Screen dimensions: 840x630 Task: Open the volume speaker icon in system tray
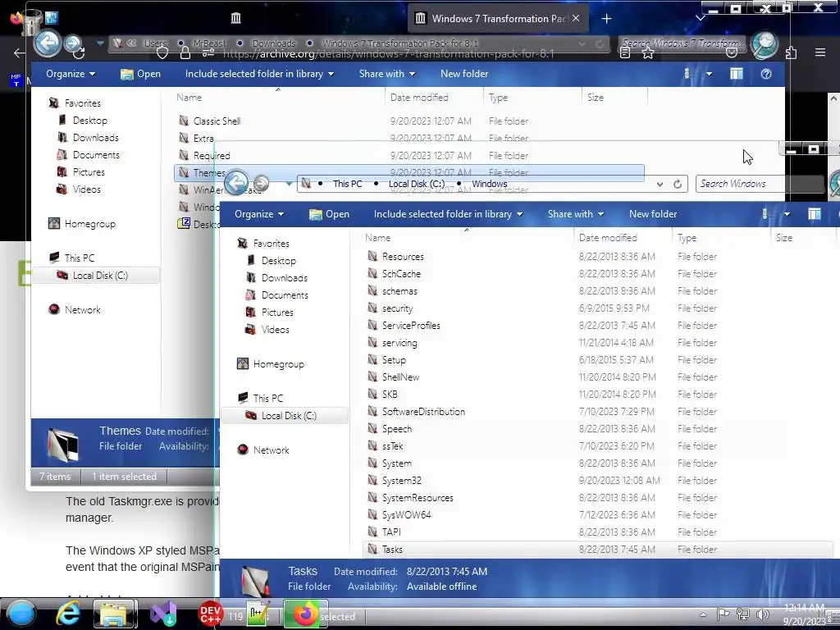click(x=763, y=614)
